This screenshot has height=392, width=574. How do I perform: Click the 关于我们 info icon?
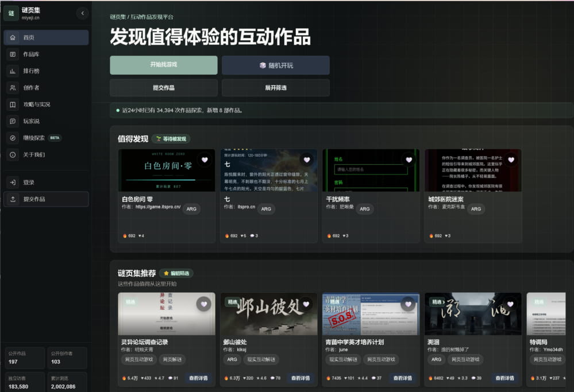coord(13,155)
